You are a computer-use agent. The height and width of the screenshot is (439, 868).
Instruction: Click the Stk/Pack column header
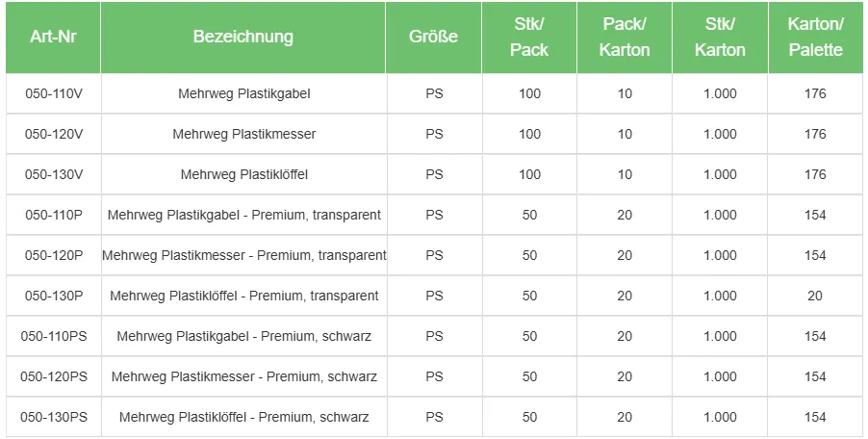529,39
